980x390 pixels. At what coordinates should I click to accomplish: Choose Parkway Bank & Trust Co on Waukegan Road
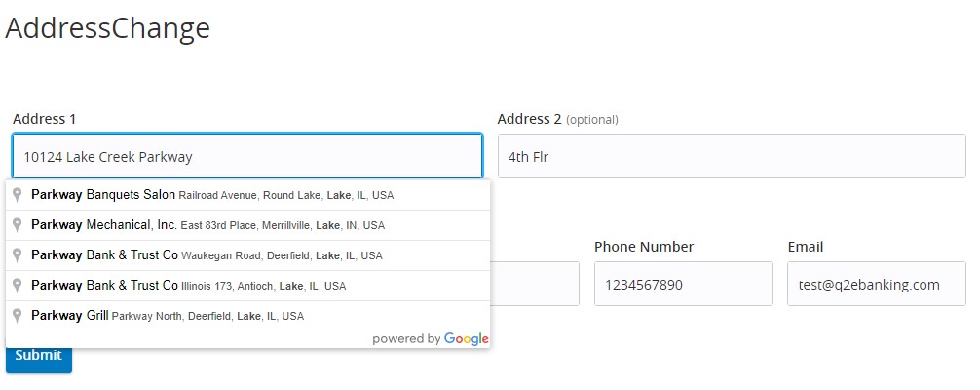[248, 255]
